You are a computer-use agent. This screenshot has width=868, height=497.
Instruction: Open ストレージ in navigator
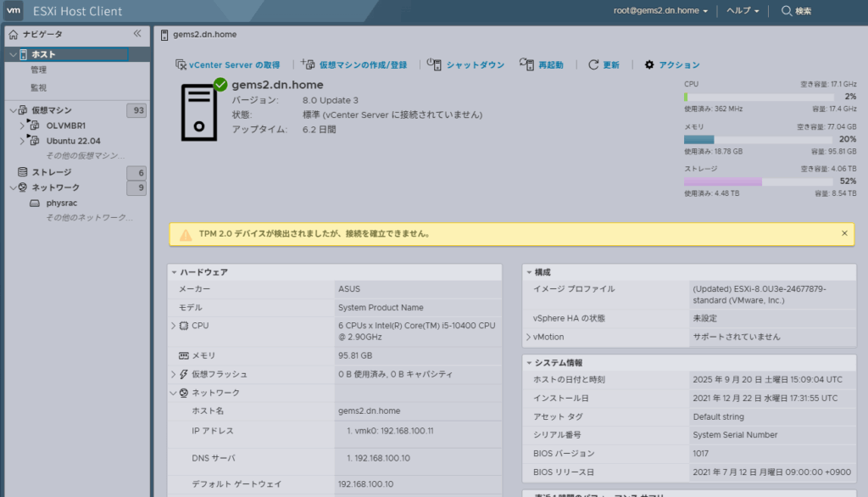coord(52,172)
